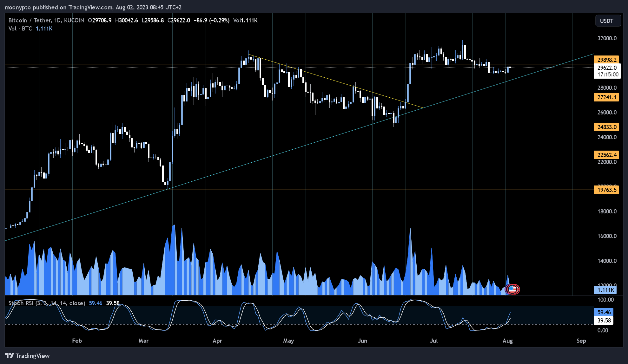Click the 26000.0 price axis tick
Screen dimensions: 628x364
click(x=607, y=113)
